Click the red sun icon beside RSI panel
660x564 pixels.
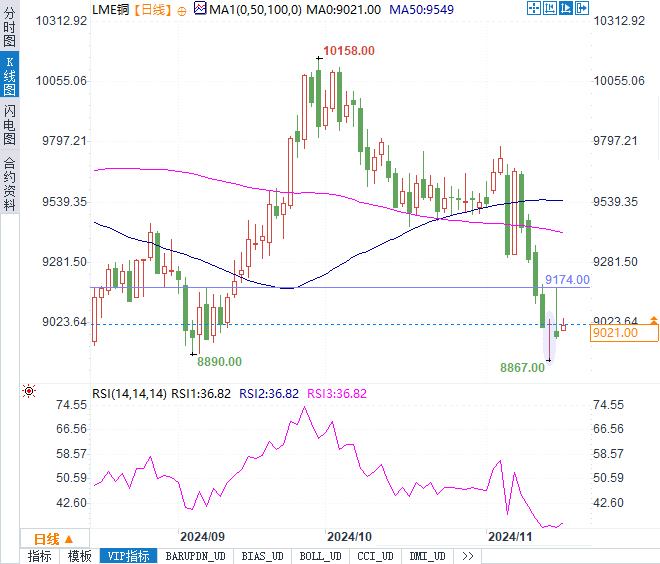[29, 391]
